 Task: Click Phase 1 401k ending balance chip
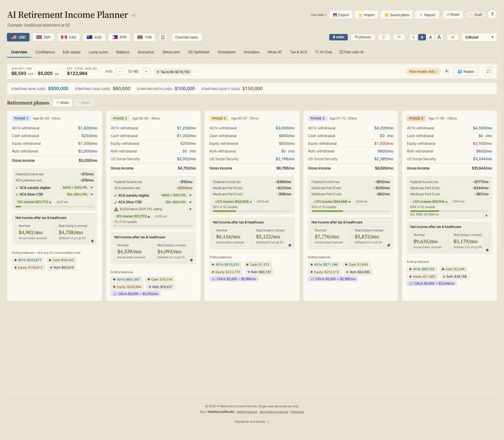(28, 260)
